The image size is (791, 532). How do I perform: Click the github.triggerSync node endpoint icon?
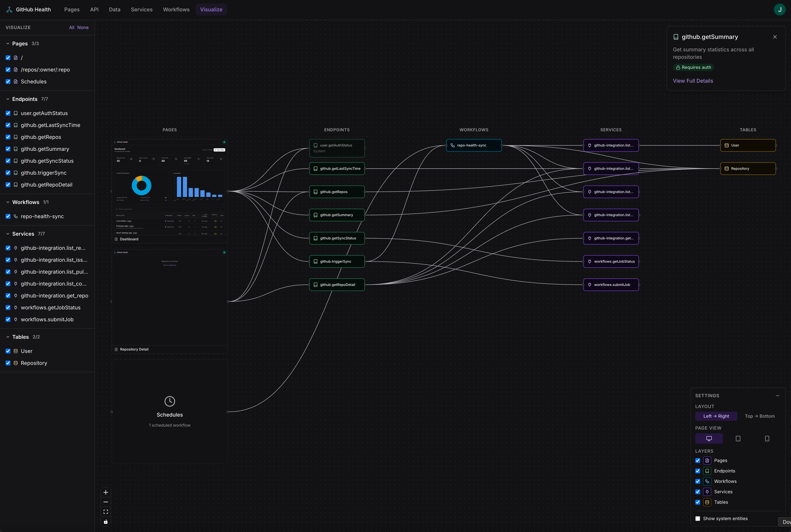click(x=316, y=262)
